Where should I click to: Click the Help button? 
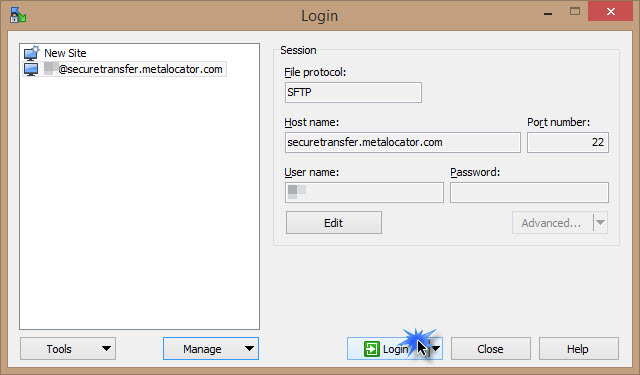tap(578, 349)
